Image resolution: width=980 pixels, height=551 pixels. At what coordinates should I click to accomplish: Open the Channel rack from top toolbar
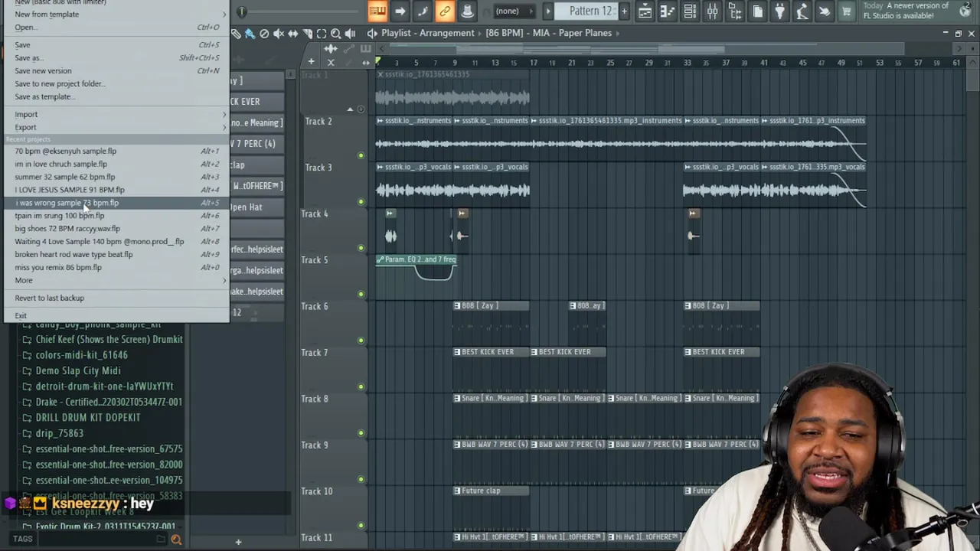(x=690, y=11)
